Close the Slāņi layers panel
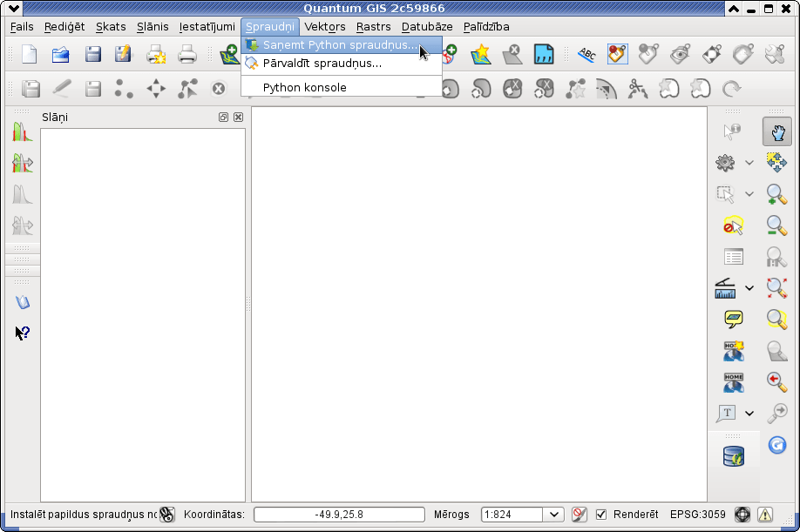This screenshot has width=800, height=532. (238, 118)
